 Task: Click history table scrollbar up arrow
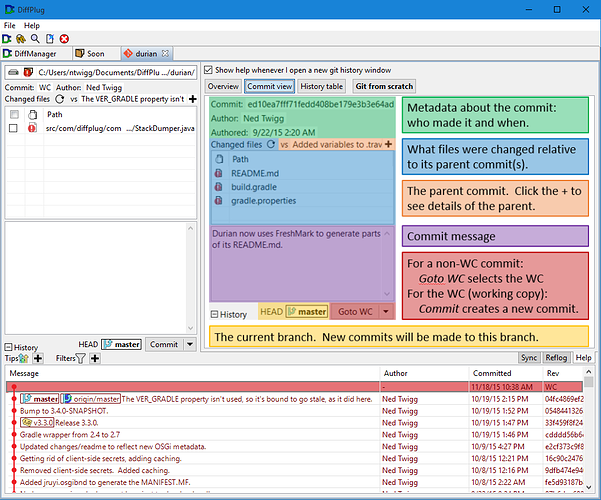pyautogui.click(x=589, y=372)
